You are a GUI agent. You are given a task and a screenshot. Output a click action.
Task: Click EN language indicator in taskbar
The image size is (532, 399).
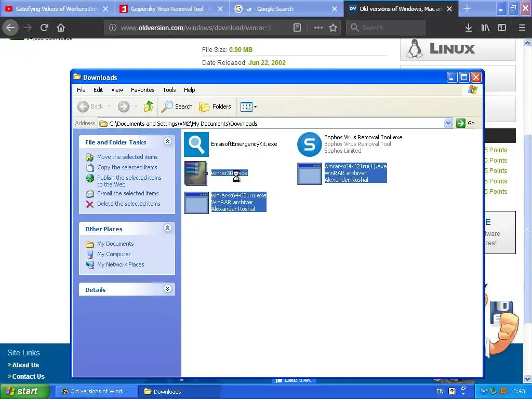click(x=440, y=391)
